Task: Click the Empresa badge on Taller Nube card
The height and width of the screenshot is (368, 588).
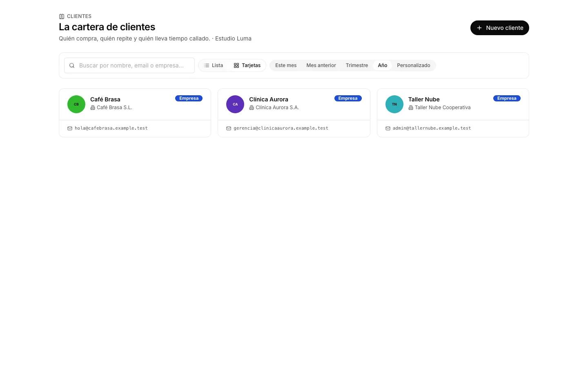Action: (x=507, y=98)
